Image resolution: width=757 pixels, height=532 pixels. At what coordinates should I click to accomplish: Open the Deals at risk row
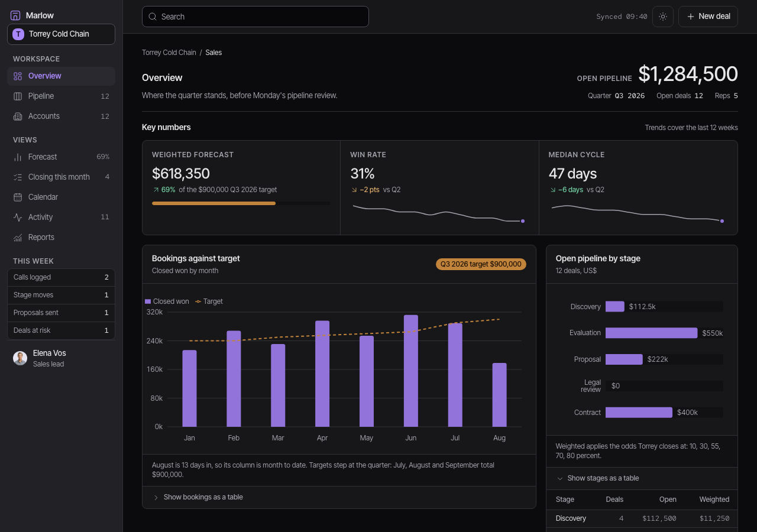click(x=61, y=330)
